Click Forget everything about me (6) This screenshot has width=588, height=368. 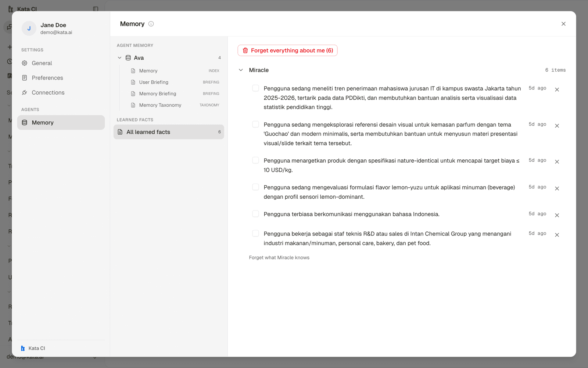coord(287,50)
